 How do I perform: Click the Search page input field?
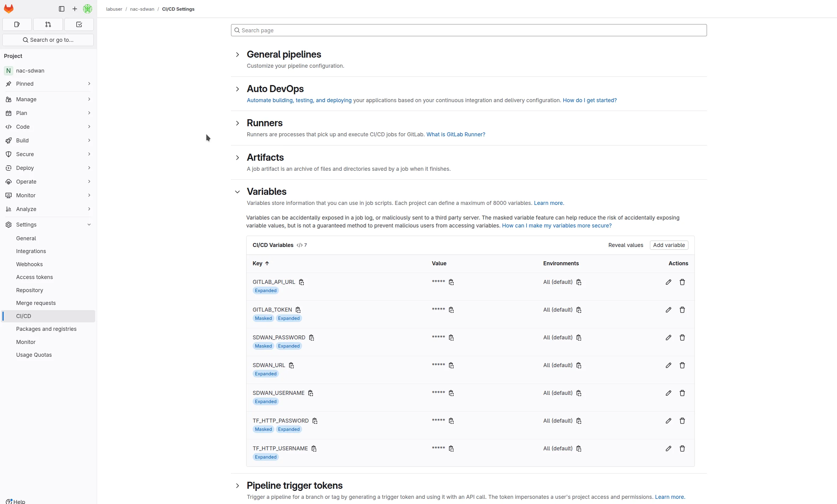click(469, 30)
